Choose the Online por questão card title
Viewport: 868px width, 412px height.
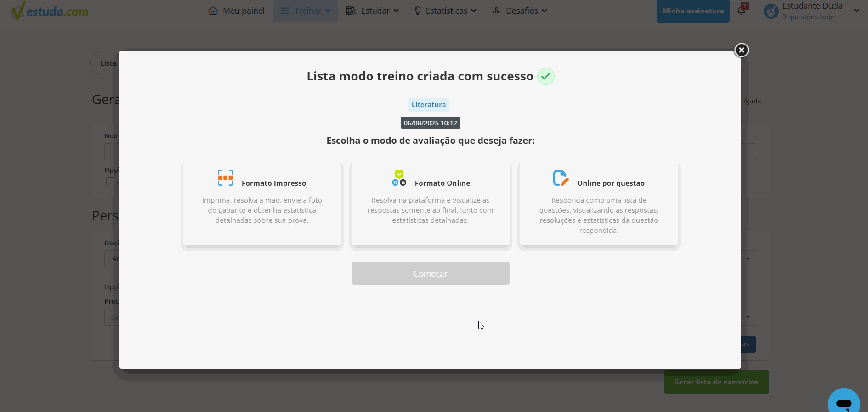[x=611, y=183]
